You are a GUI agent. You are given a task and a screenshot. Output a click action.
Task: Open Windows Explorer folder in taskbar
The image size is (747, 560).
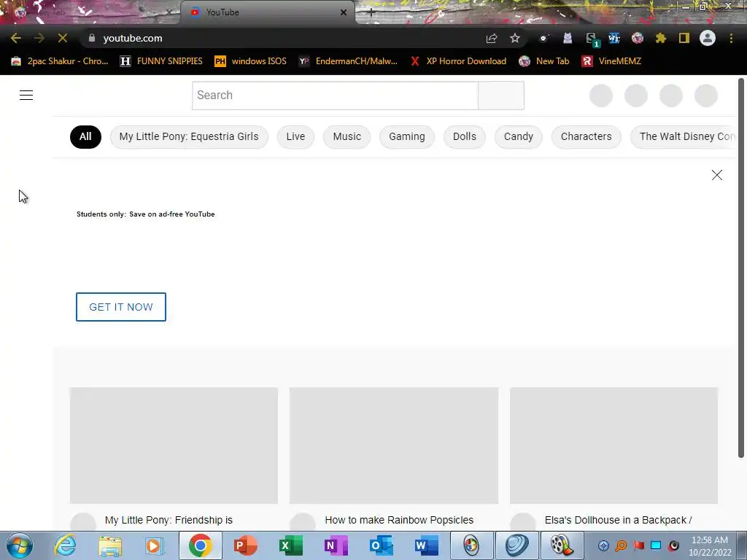tap(110, 545)
